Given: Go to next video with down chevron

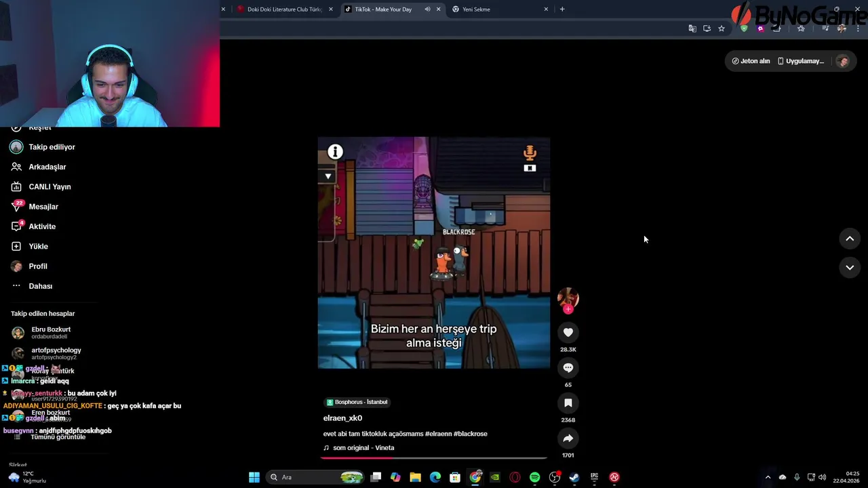Looking at the screenshot, I should (x=850, y=268).
